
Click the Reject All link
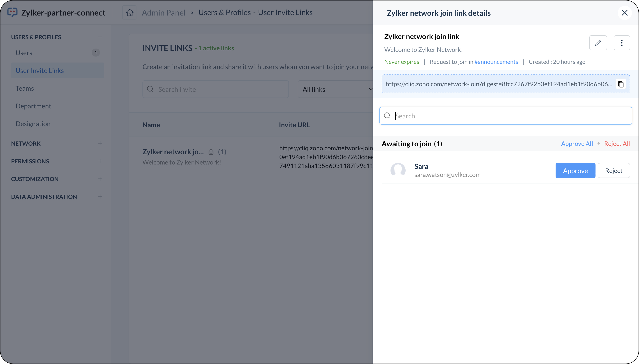(617, 143)
